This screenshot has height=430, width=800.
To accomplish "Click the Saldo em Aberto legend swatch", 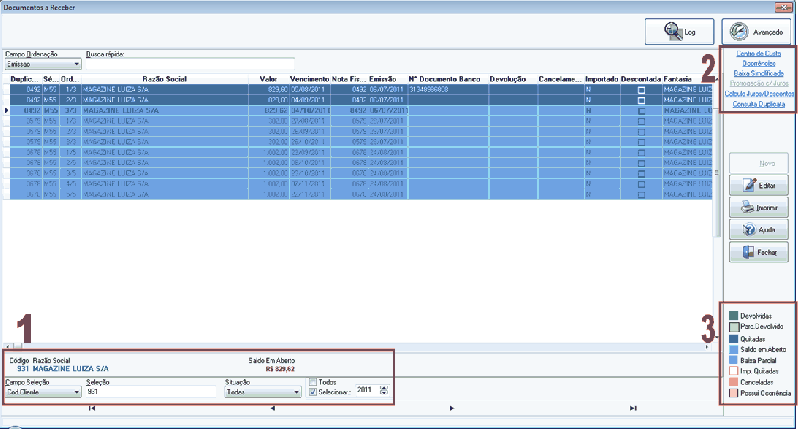I will click(734, 349).
